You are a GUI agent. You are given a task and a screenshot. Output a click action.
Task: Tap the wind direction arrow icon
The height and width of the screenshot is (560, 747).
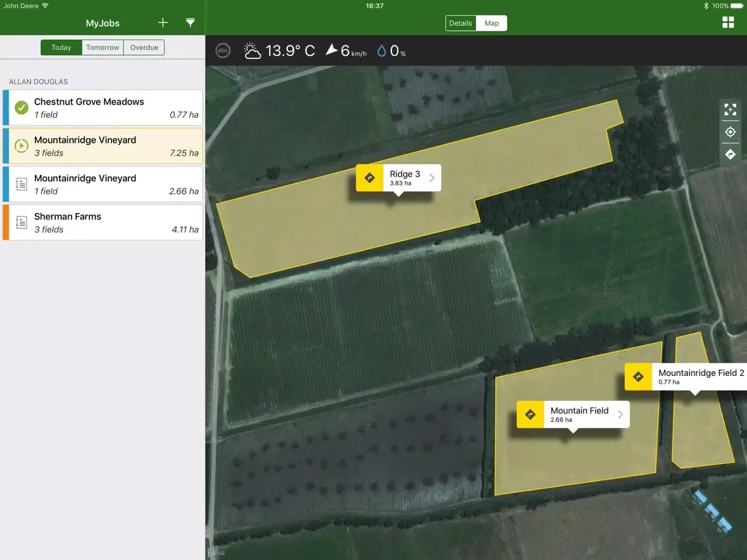pos(331,49)
